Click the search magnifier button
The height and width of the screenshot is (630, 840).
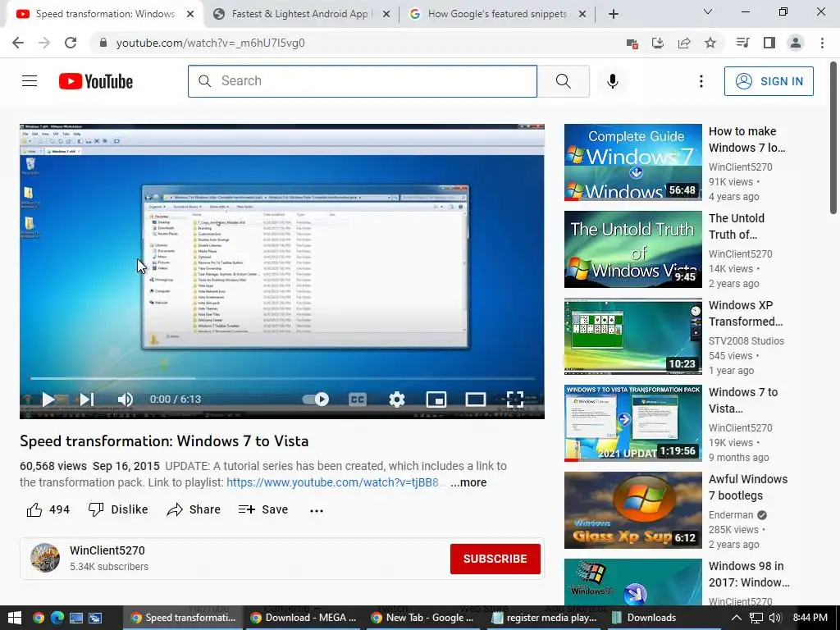(x=563, y=81)
